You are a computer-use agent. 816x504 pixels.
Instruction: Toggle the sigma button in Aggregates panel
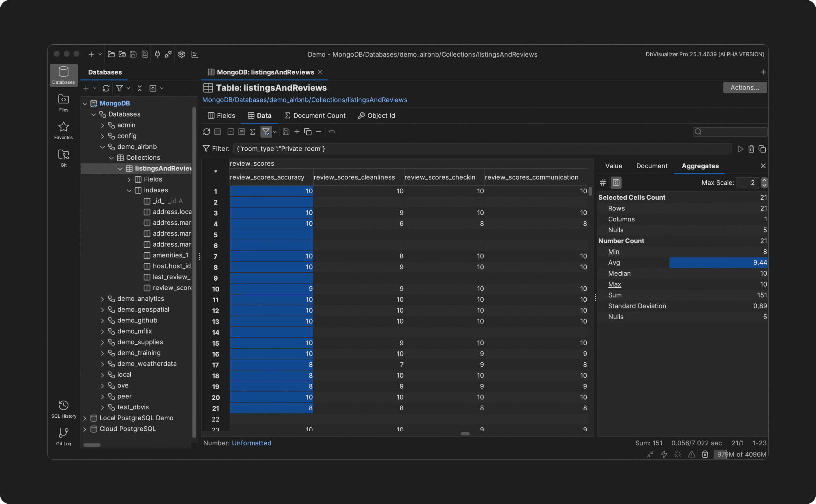[616, 183]
